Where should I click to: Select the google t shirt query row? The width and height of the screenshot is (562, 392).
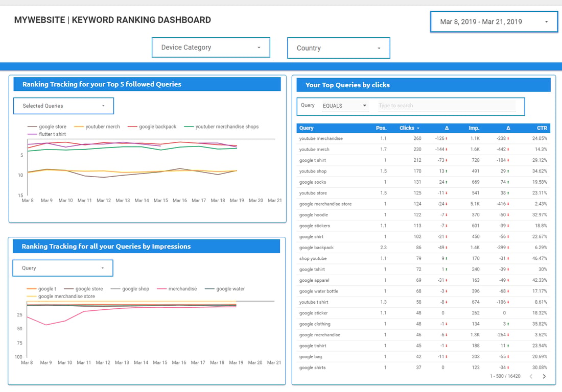[x=424, y=160]
